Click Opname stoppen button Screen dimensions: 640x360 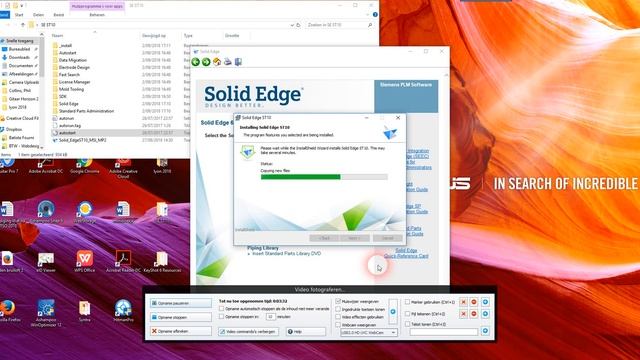pos(181,317)
